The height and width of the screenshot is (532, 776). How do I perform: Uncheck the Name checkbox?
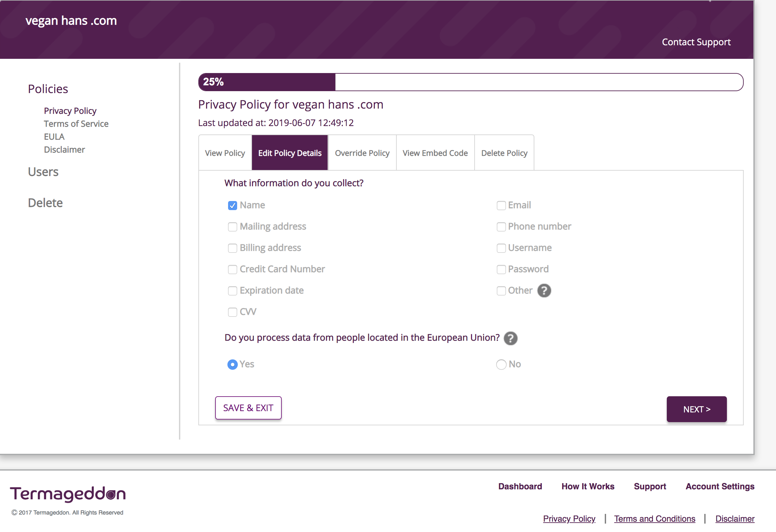[232, 205]
